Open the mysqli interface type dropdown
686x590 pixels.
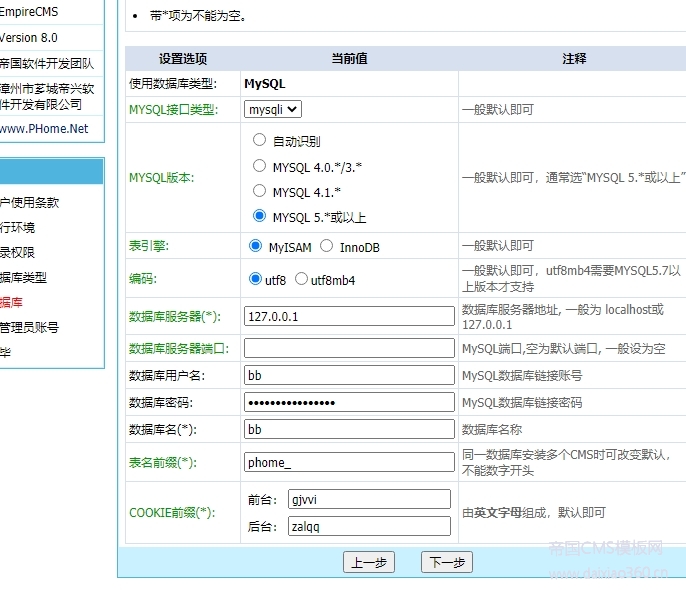273,109
